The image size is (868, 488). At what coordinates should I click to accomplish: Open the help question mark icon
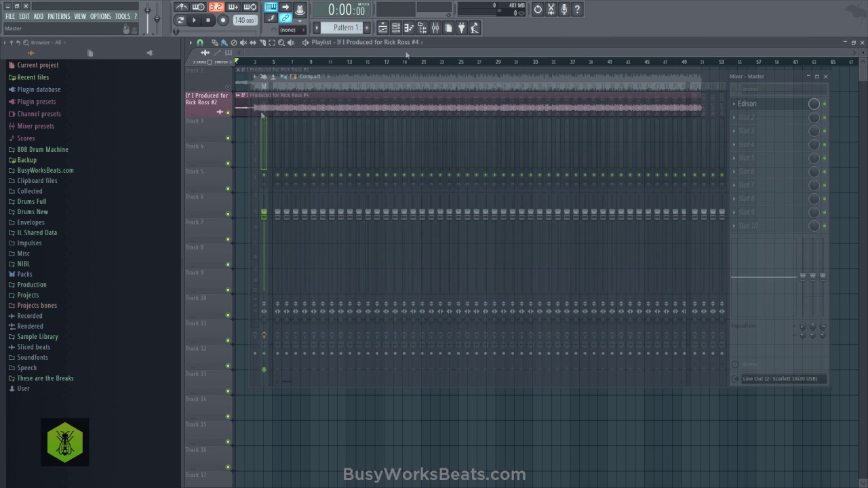(x=577, y=9)
